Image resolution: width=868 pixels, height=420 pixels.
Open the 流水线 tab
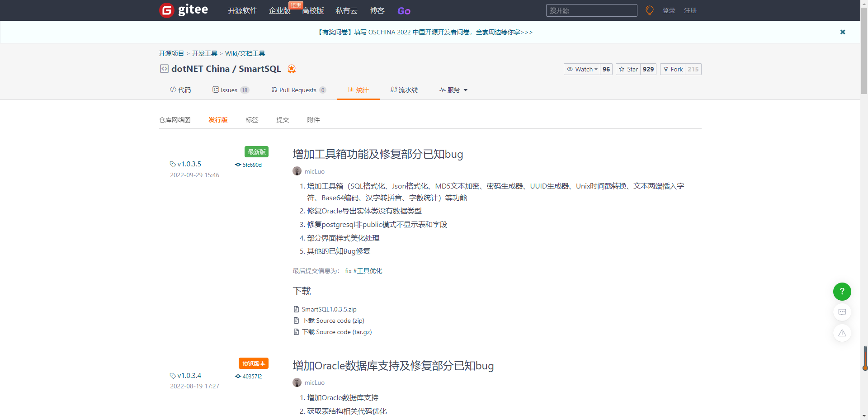404,90
